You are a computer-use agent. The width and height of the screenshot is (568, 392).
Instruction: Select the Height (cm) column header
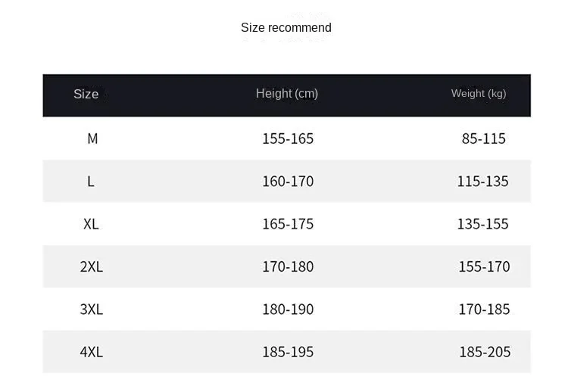287,94
